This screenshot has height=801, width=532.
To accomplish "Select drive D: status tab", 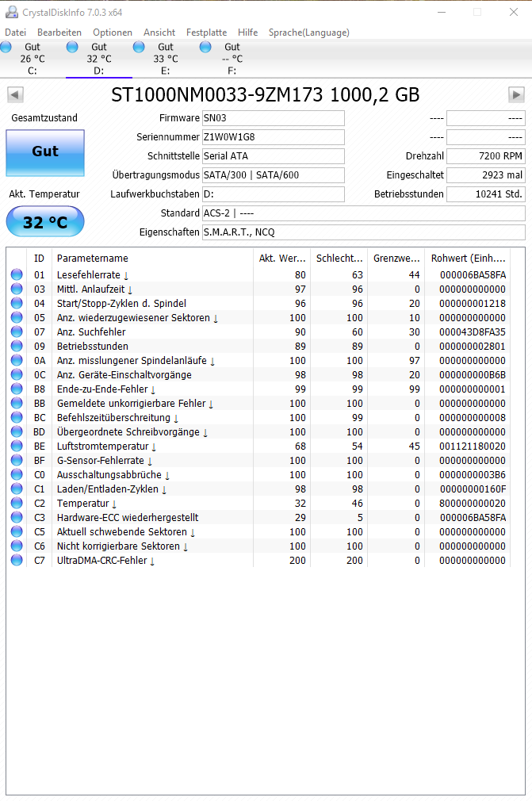I will tap(99, 59).
